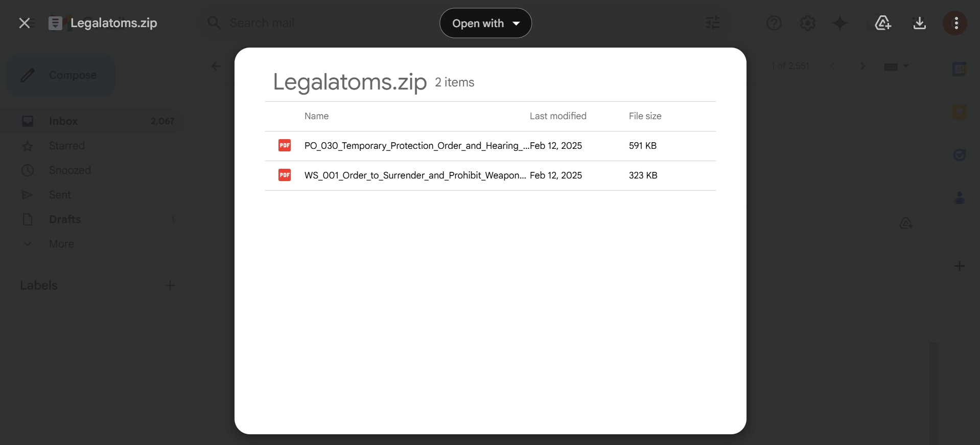Click the Search mail field
This screenshot has height=445, width=980.
coord(262,23)
